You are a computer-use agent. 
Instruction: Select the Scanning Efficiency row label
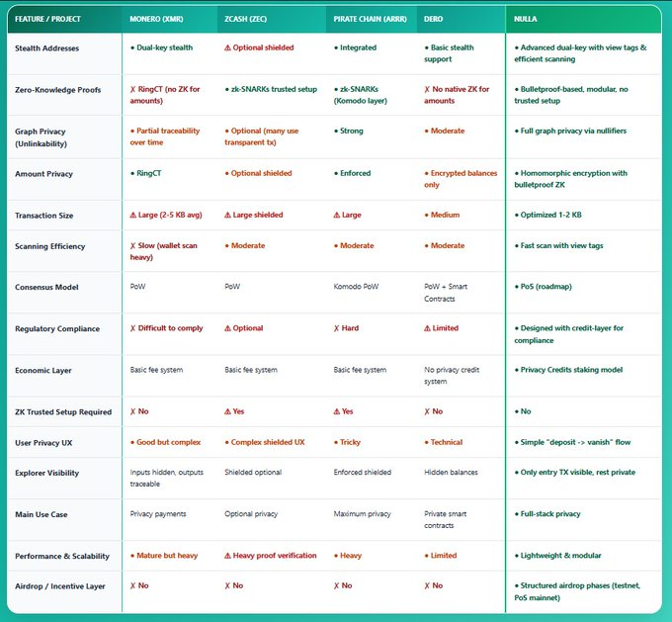[x=49, y=246]
